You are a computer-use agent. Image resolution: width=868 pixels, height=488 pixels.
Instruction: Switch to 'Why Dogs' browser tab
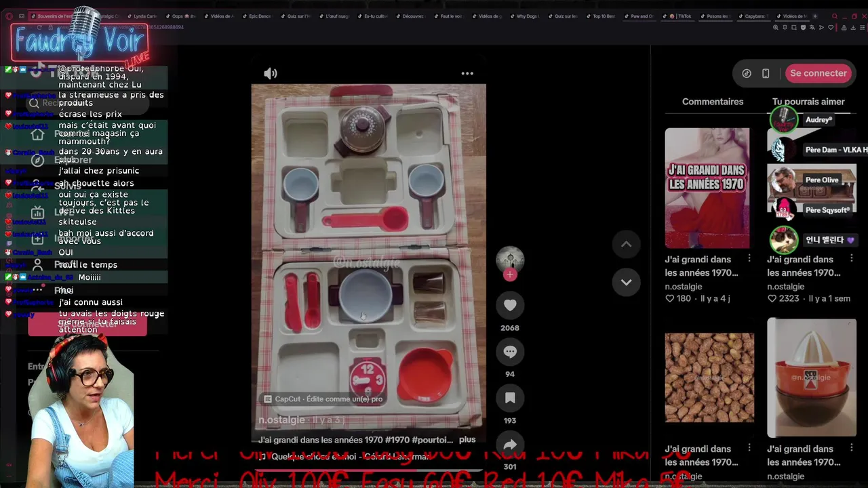(527, 16)
